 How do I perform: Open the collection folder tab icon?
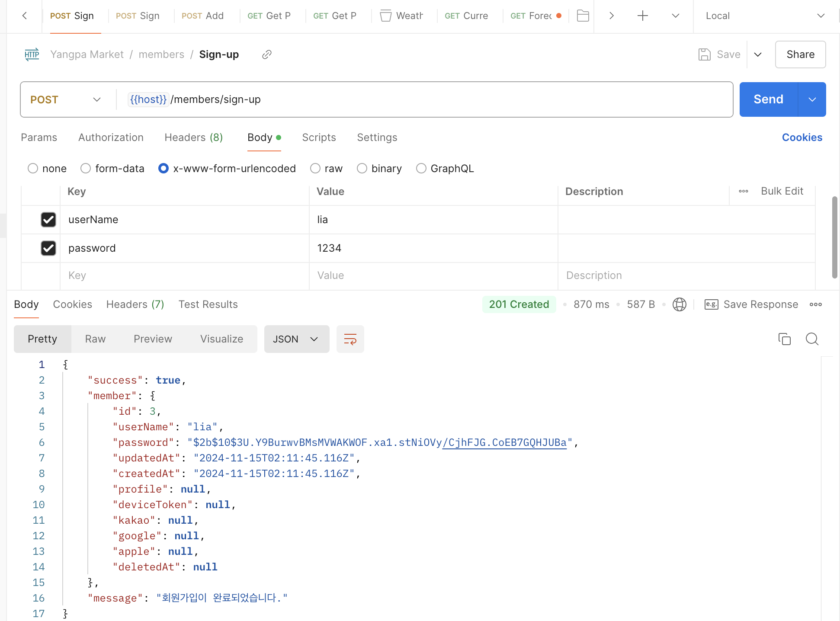(x=583, y=16)
